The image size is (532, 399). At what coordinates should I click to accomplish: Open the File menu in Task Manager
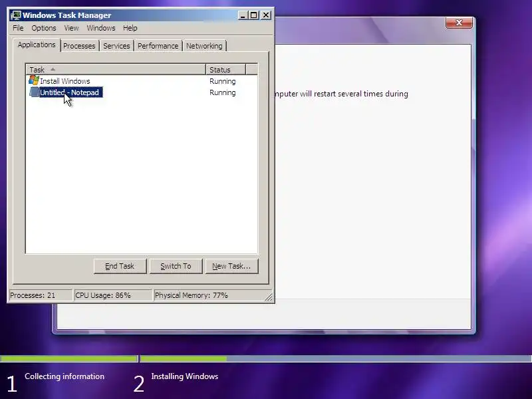18,28
